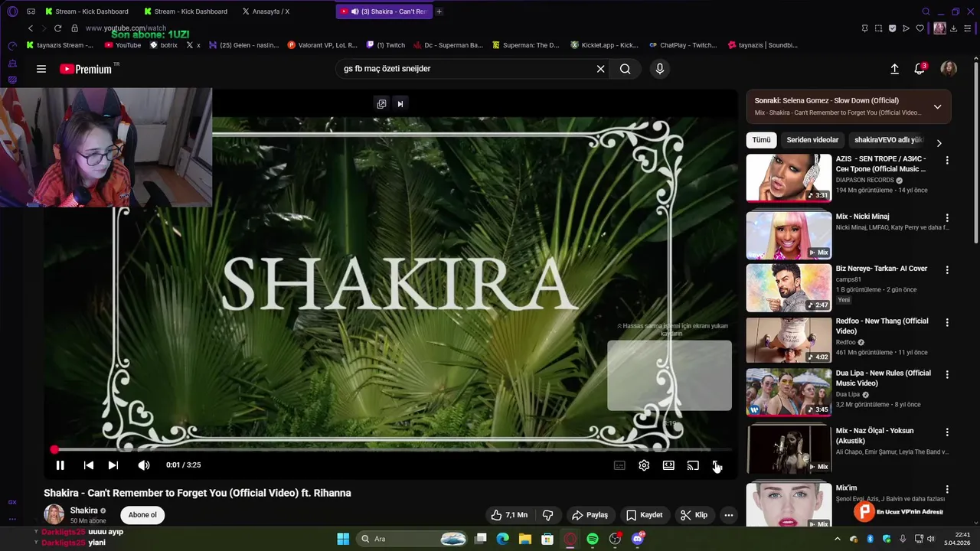Click the red playhead scrubber dot
Viewport: 980px width, 551px height.
point(54,450)
